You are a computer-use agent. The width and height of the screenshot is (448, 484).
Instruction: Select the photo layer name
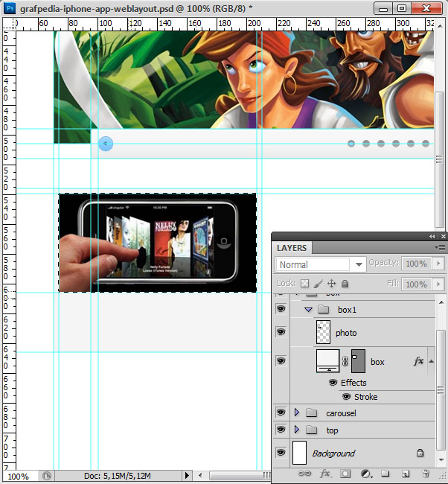346,333
